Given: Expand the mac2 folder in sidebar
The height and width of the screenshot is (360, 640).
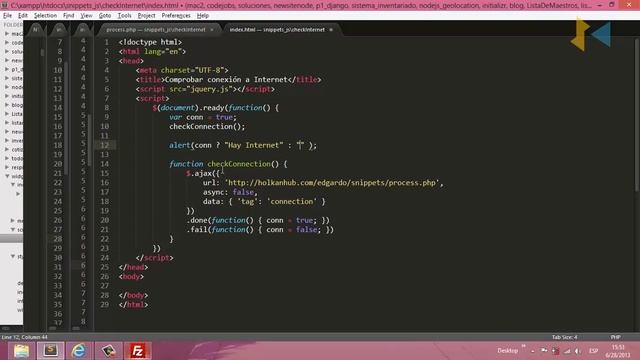Looking at the screenshot, I should tap(7, 34).
